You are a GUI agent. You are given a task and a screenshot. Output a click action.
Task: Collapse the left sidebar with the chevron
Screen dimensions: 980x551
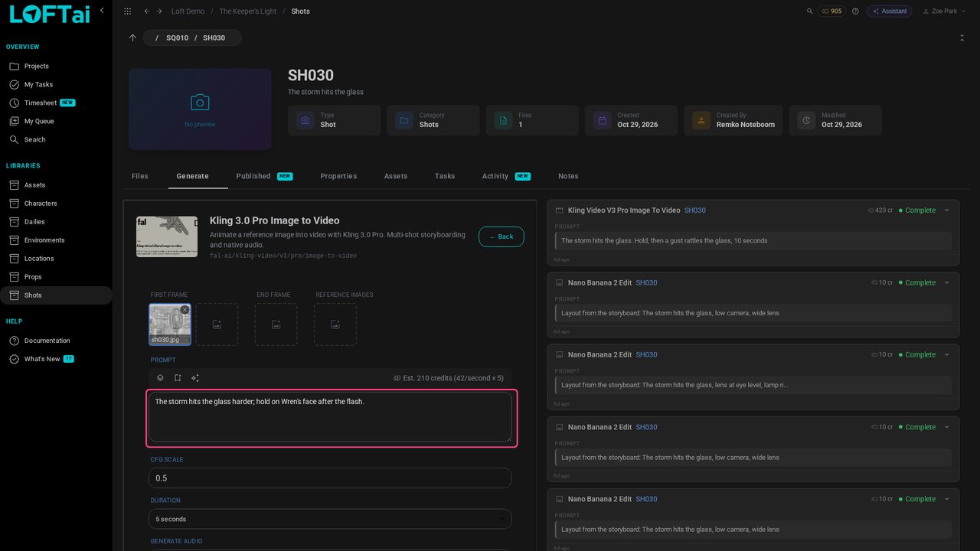102,10
